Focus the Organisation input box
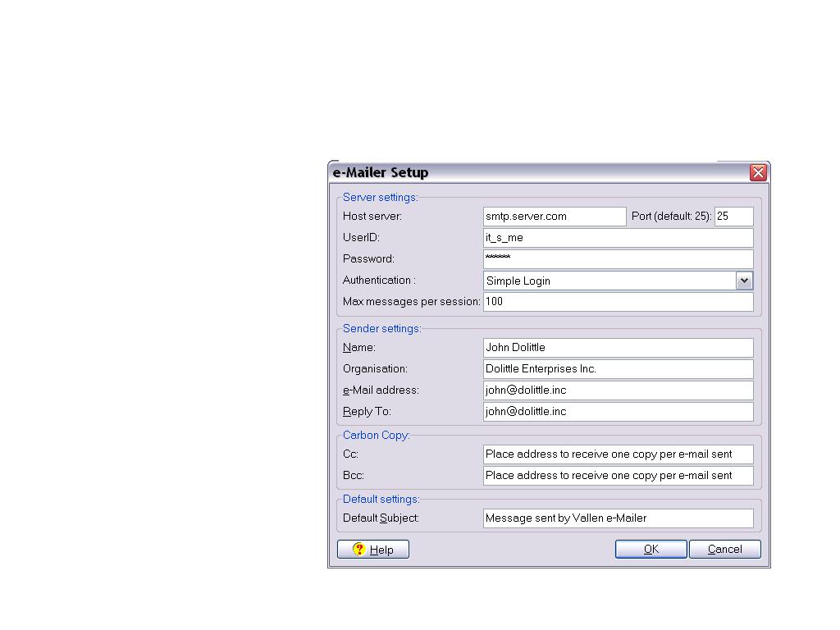The image size is (840, 630). [x=618, y=369]
